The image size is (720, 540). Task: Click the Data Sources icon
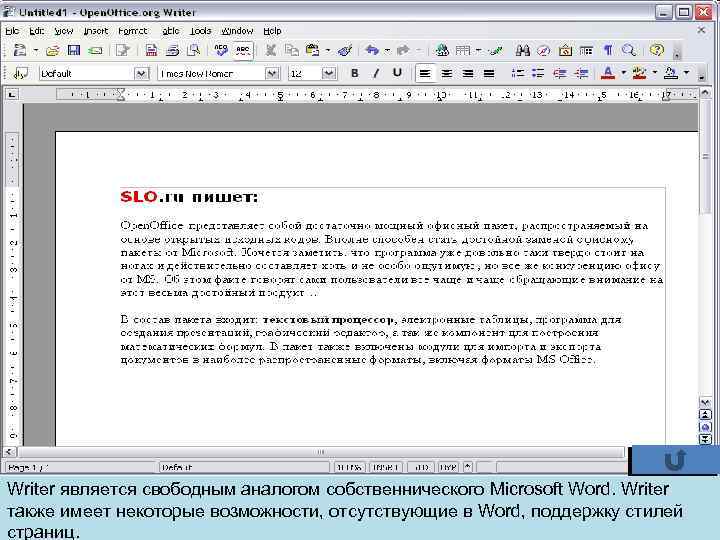tap(586, 50)
